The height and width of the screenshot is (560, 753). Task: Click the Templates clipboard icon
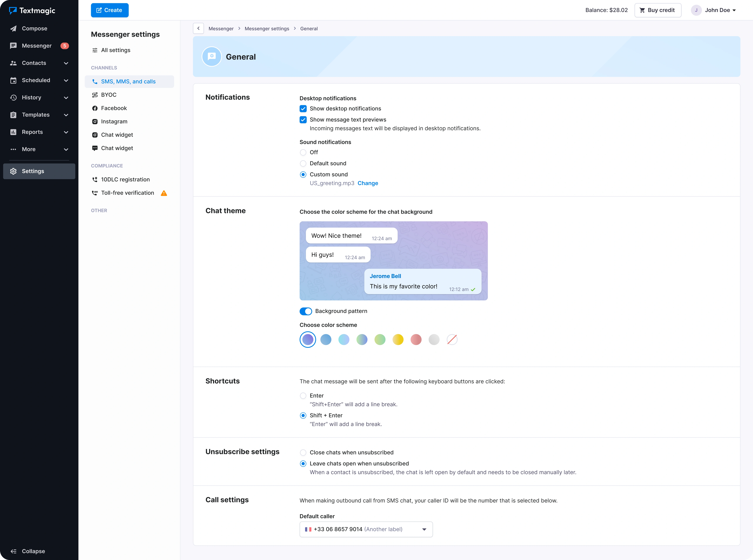[x=13, y=115]
